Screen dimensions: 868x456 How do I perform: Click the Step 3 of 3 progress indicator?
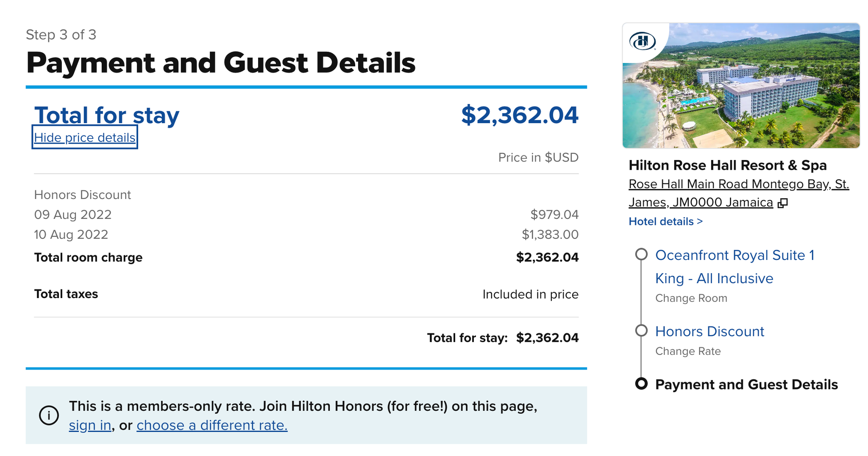61,35
